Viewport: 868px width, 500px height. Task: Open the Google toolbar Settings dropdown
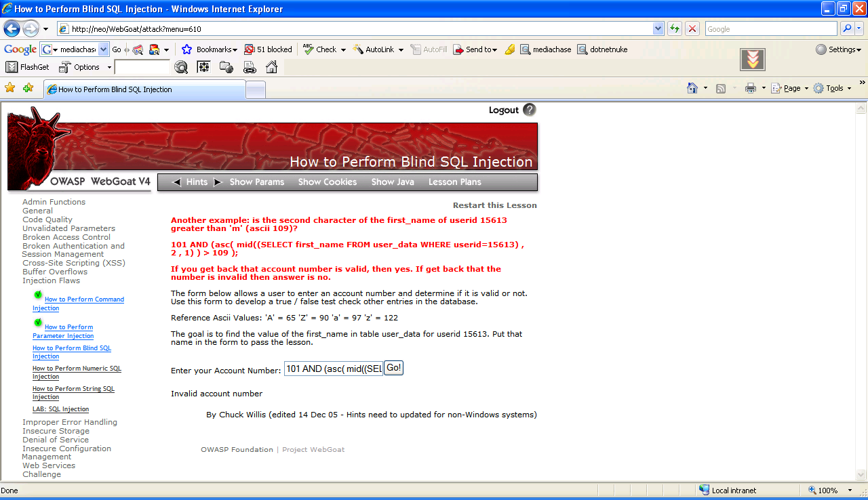[838, 49]
